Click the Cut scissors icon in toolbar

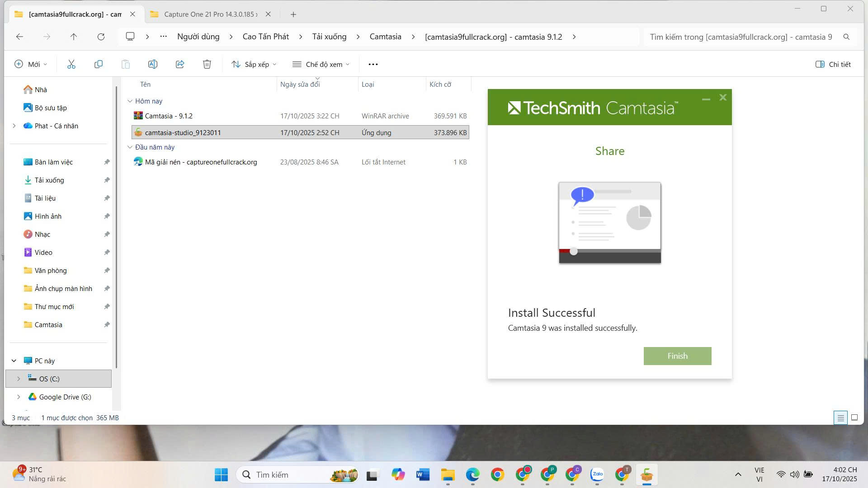point(71,64)
